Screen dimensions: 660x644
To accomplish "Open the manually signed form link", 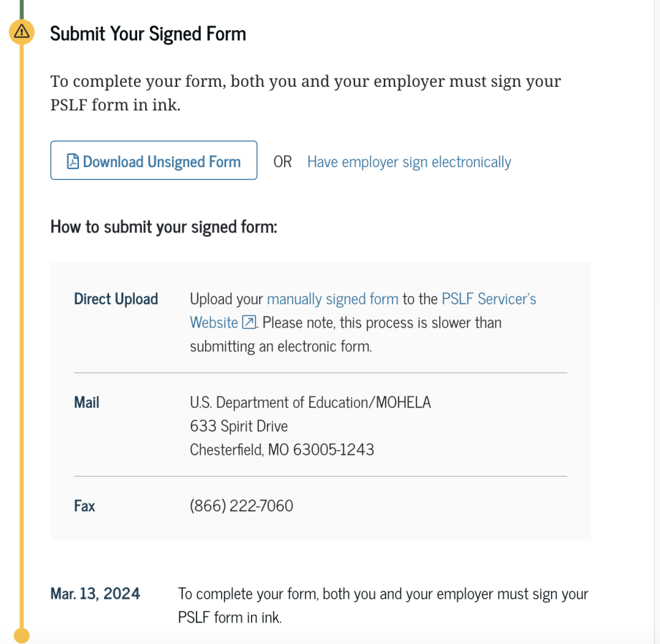I will click(x=332, y=299).
